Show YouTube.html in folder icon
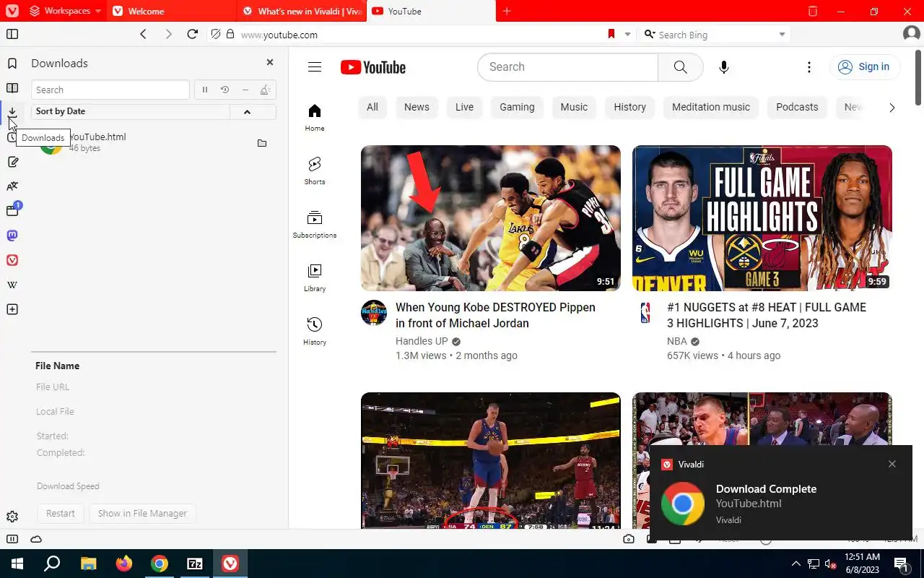The image size is (924, 578). (x=262, y=143)
